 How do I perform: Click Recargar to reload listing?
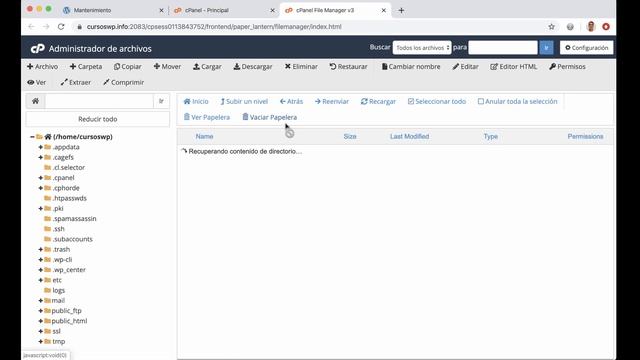(378, 102)
